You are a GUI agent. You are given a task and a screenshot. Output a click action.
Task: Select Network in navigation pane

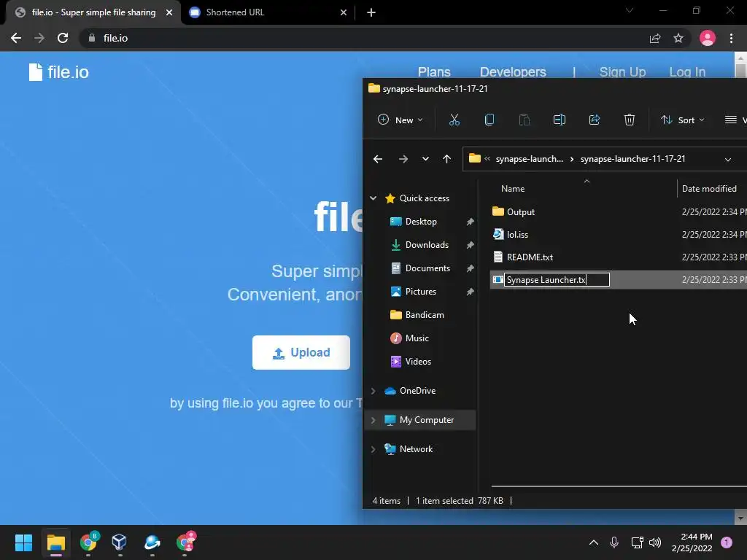416,449
